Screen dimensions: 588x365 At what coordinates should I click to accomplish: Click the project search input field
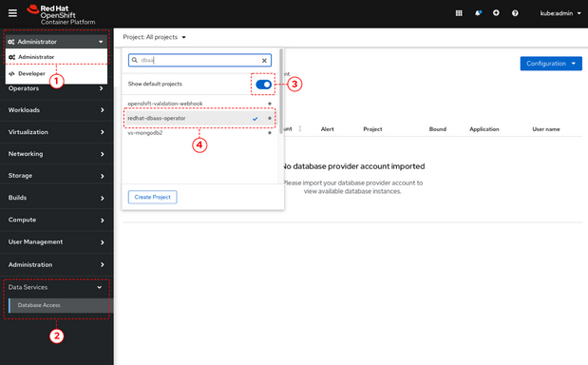point(199,60)
